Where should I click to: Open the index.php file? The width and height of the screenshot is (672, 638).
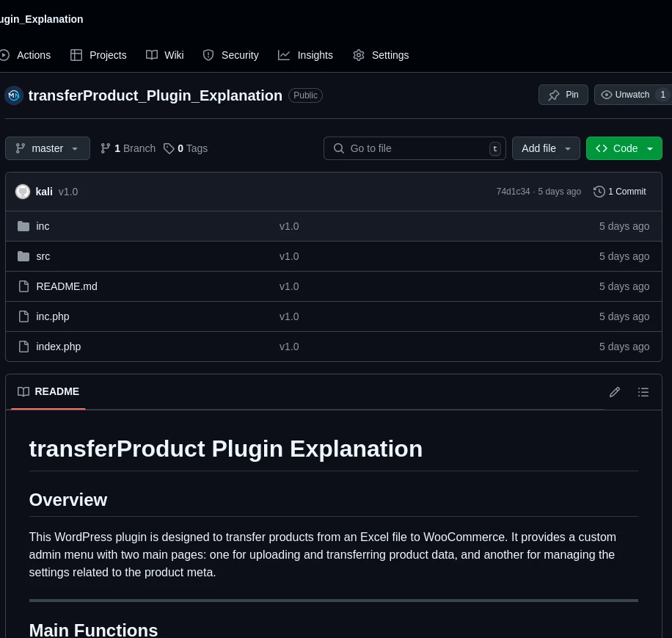pos(58,347)
